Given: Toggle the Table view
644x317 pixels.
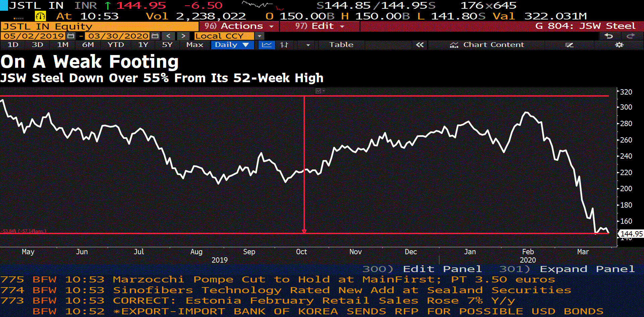Looking at the screenshot, I should 341,45.
